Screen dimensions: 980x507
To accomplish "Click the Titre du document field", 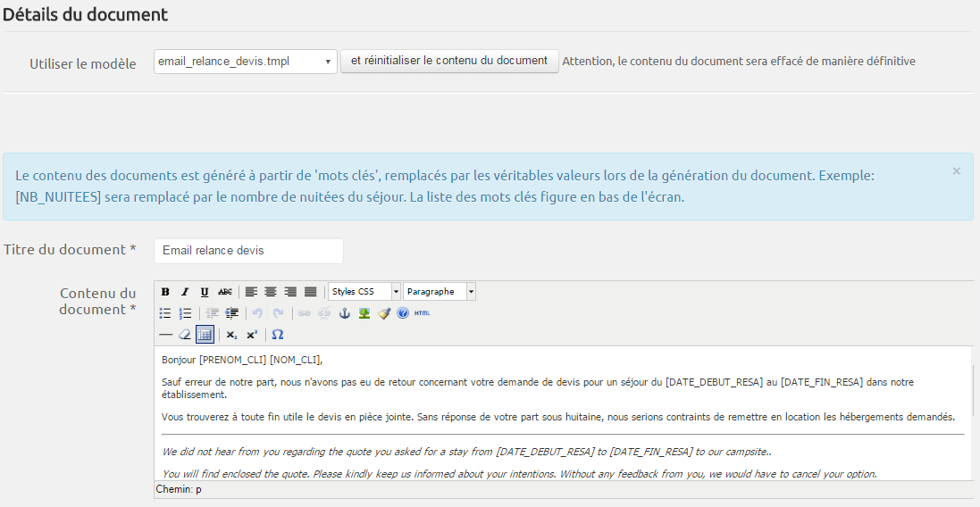I will (248, 251).
